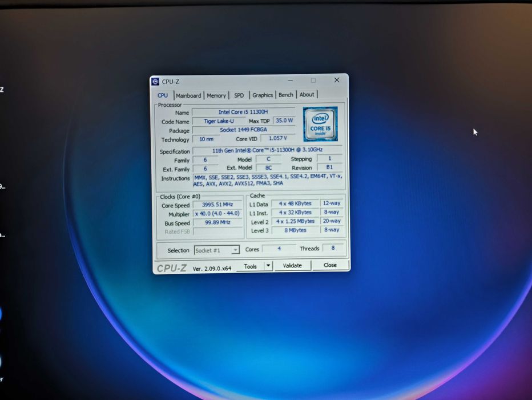Click the Tools button
532x400 pixels.
pos(251,266)
